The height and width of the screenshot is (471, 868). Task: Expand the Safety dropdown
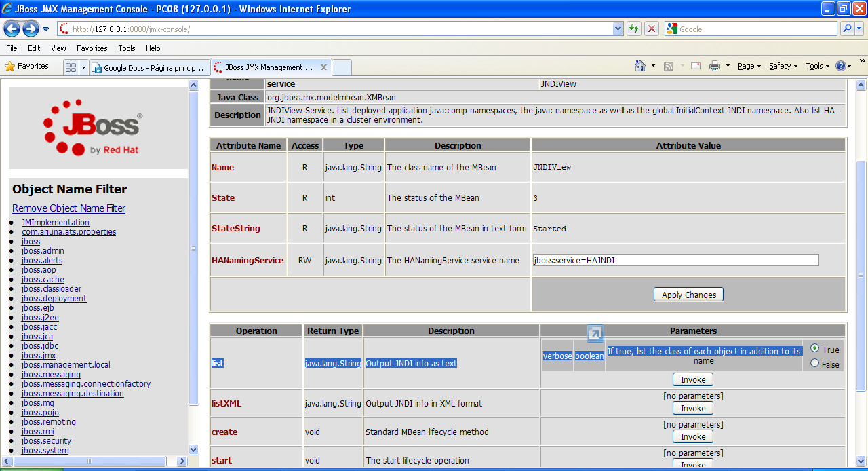point(780,65)
